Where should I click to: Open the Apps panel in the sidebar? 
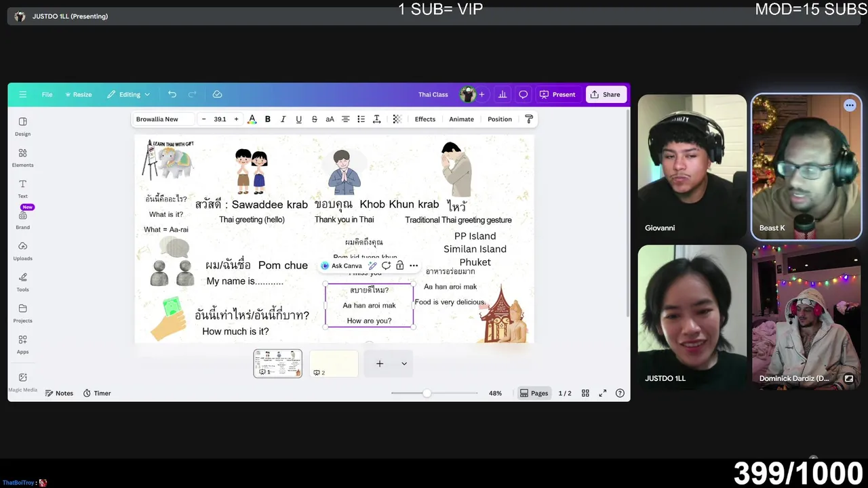[x=22, y=344]
